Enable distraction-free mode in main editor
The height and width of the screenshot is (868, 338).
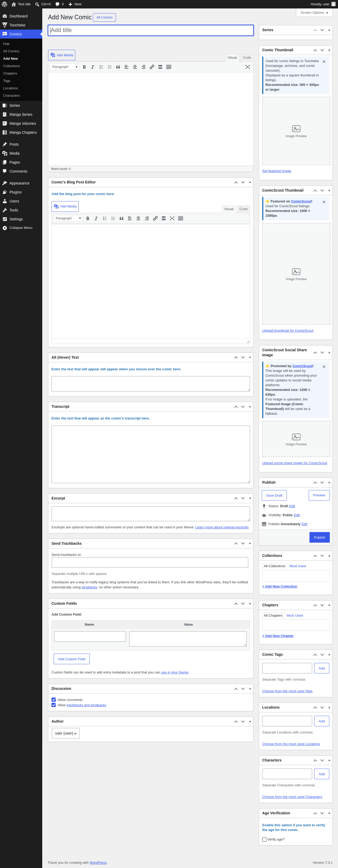[247, 67]
